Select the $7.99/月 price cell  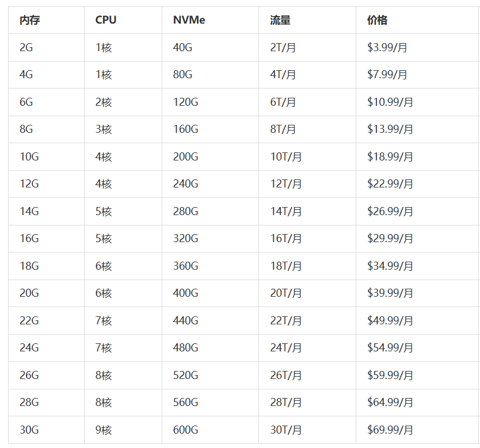pyautogui.click(x=387, y=75)
